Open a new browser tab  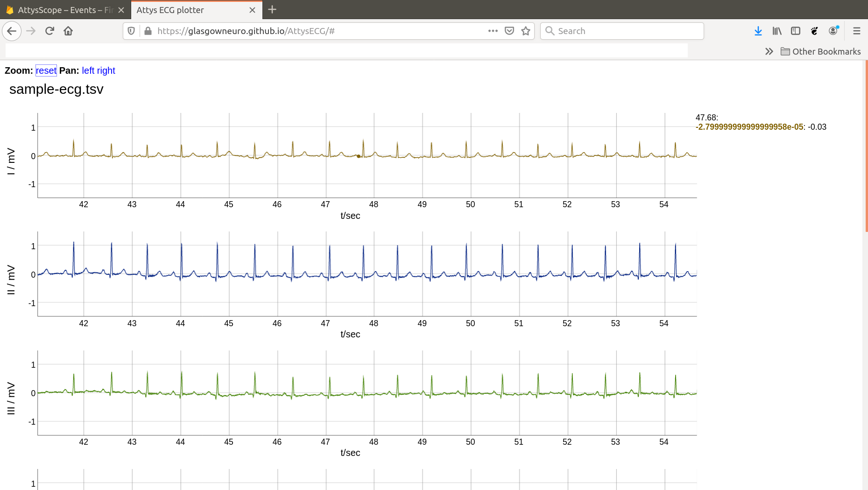coord(272,9)
